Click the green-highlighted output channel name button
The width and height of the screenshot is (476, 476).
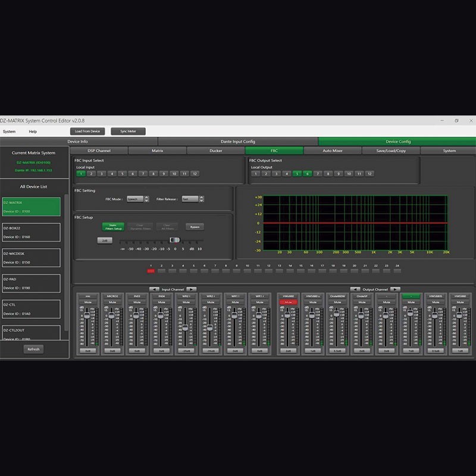(x=411, y=296)
